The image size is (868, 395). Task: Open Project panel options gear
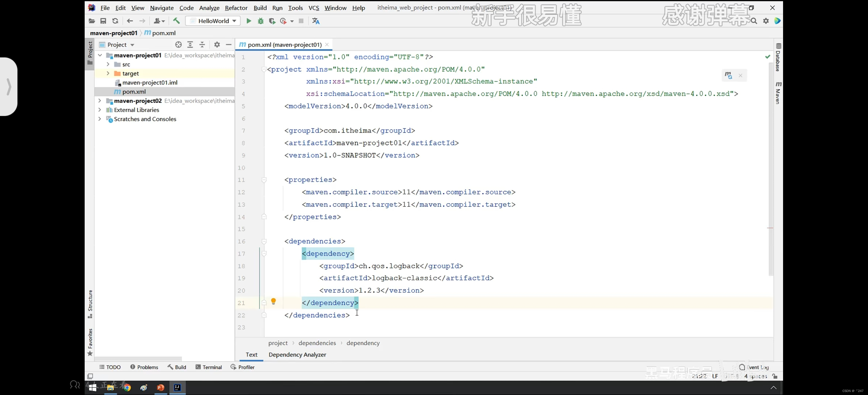217,44
